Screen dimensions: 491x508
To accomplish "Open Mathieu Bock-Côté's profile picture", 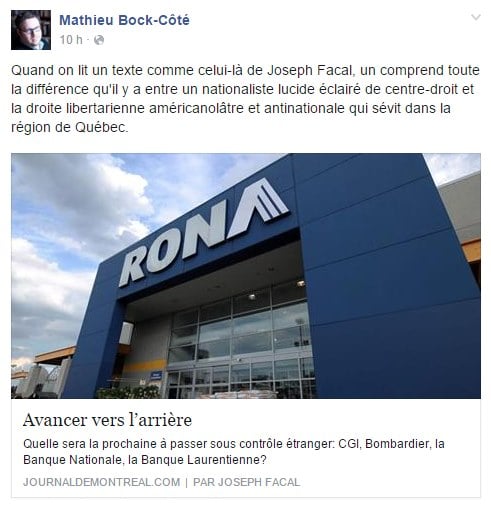I will tap(31, 30).
